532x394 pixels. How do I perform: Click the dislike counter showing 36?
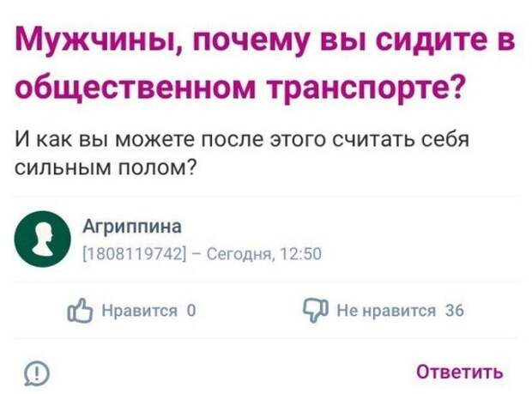(455, 311)
